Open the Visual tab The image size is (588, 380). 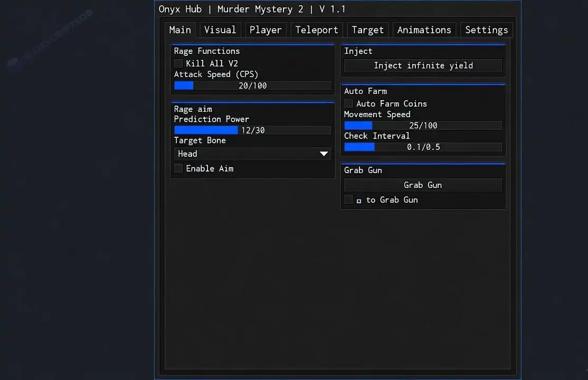coord(220,30)
